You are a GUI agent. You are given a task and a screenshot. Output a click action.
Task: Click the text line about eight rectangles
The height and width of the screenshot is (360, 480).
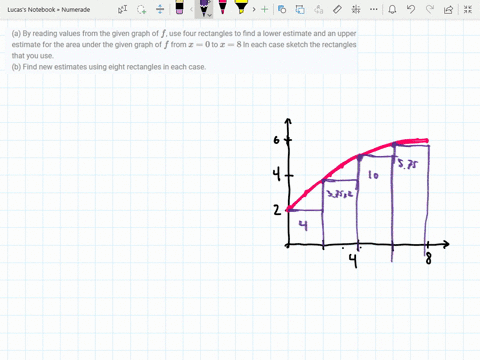(x=109, y=67)
